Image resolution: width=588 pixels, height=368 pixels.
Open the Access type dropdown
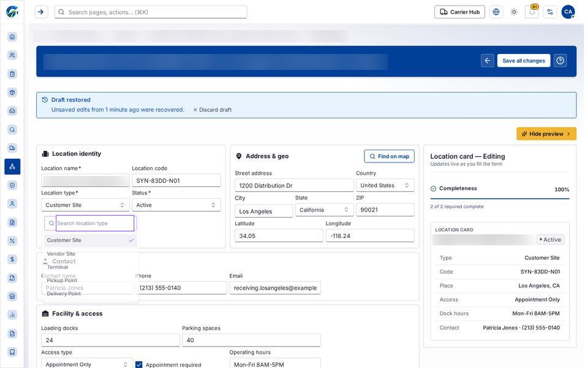86,364
